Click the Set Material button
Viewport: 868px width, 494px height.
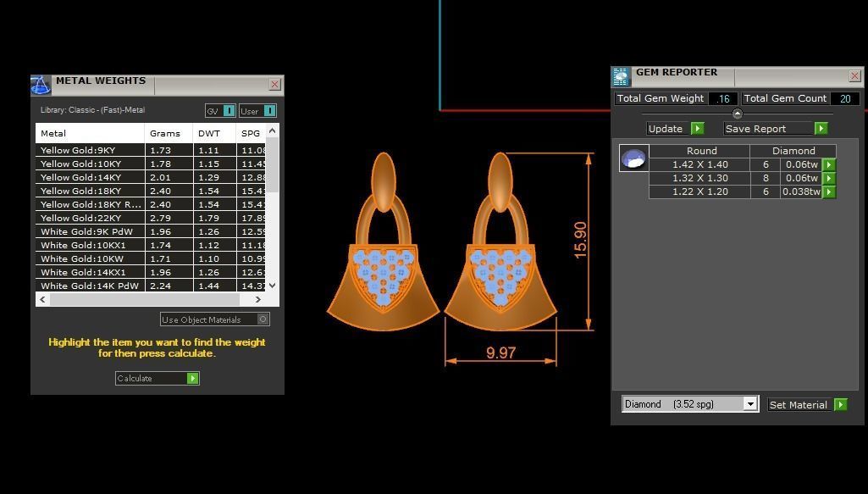[808, 404]
